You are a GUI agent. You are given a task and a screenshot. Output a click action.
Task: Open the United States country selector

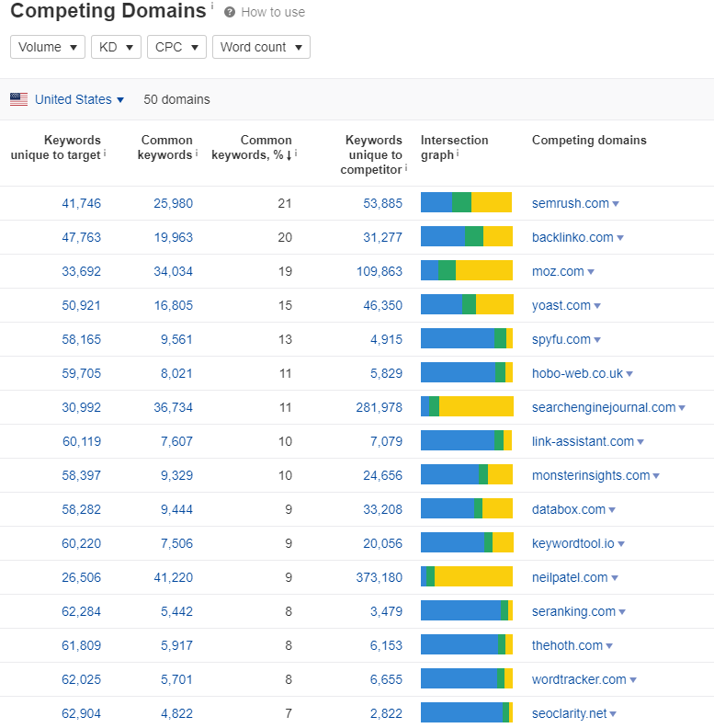(x=79, y=99)
